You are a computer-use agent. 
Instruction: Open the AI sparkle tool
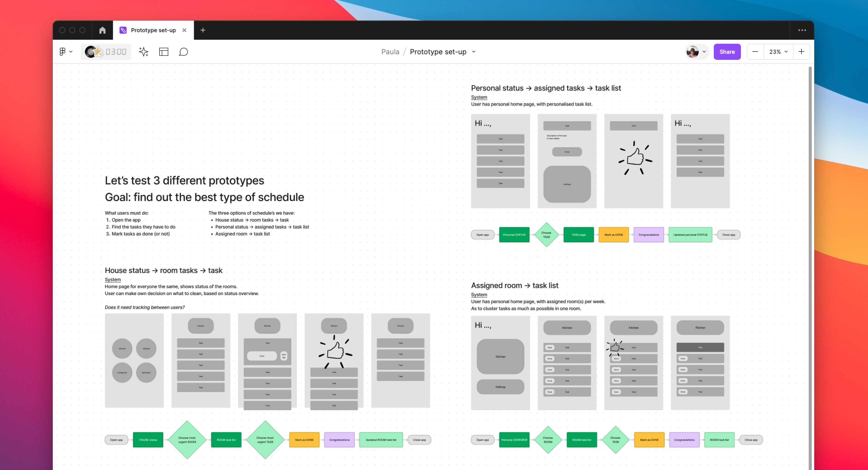point(144,52)
